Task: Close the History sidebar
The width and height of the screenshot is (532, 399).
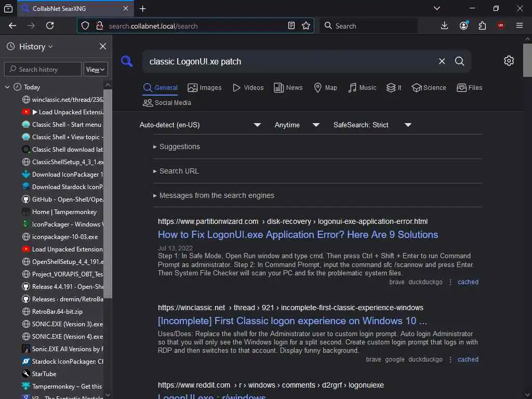Action: pos(103,46)
